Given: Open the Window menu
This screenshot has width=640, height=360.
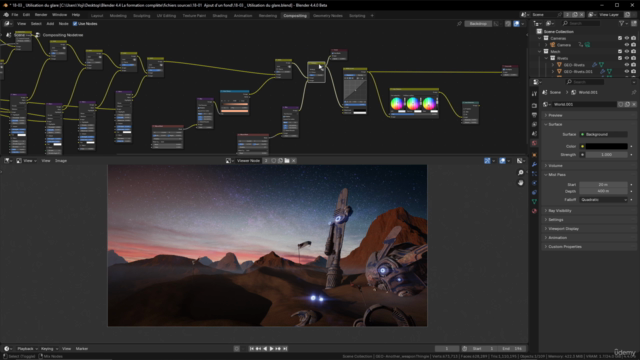Looking at the screenshot, I should coord(60,15).
